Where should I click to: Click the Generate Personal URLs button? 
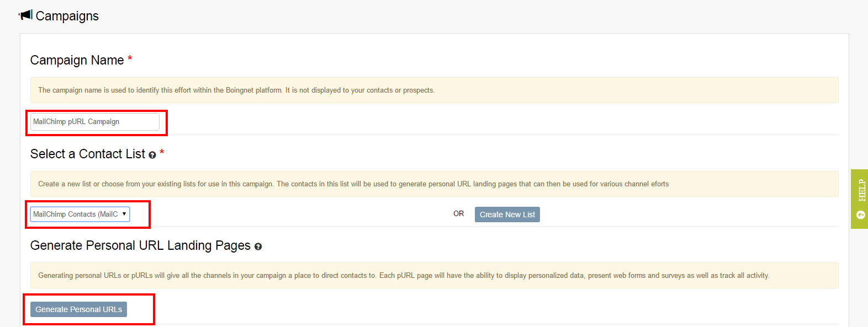pos(78,309)
